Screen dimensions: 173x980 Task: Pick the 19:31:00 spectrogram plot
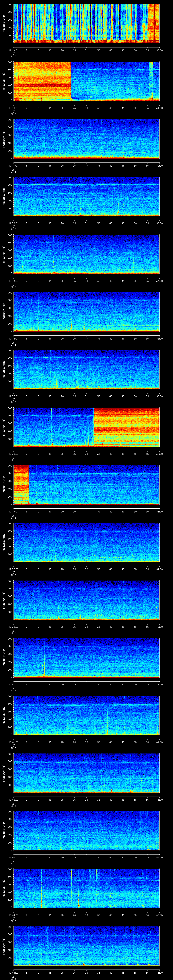tap(86, 139)
